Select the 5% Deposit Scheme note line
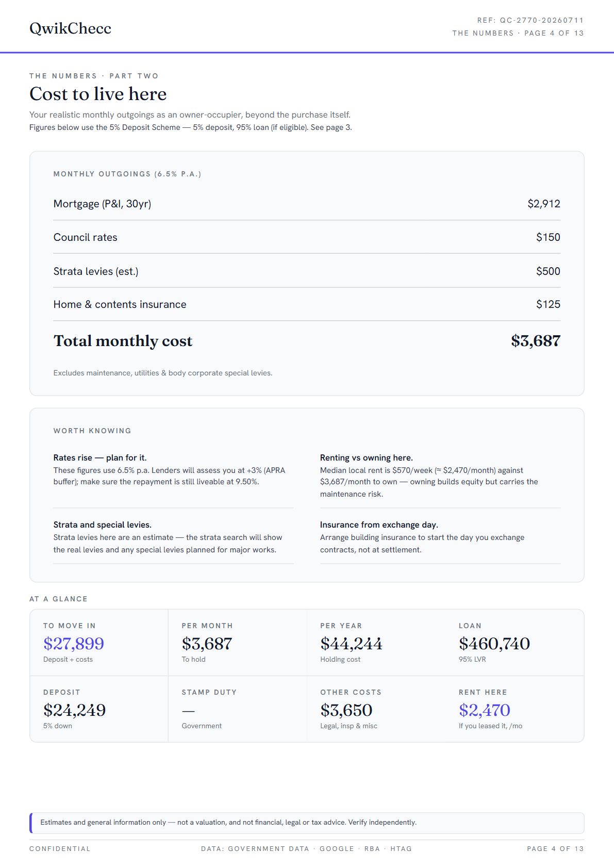Viewport: 614px width, 868px height. [x=191, y=127]
